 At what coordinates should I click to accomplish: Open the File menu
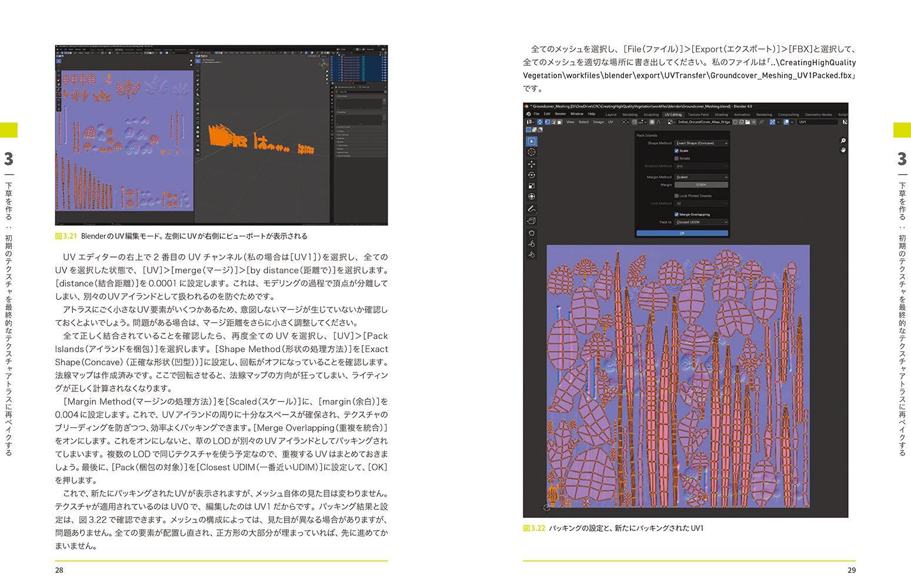point(536,114)
